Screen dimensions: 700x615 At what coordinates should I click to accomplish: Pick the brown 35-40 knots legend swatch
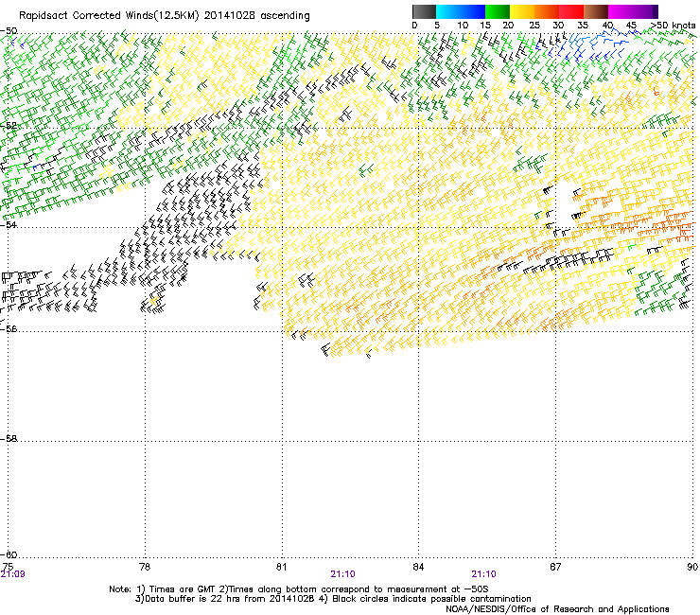coord(596,11)
